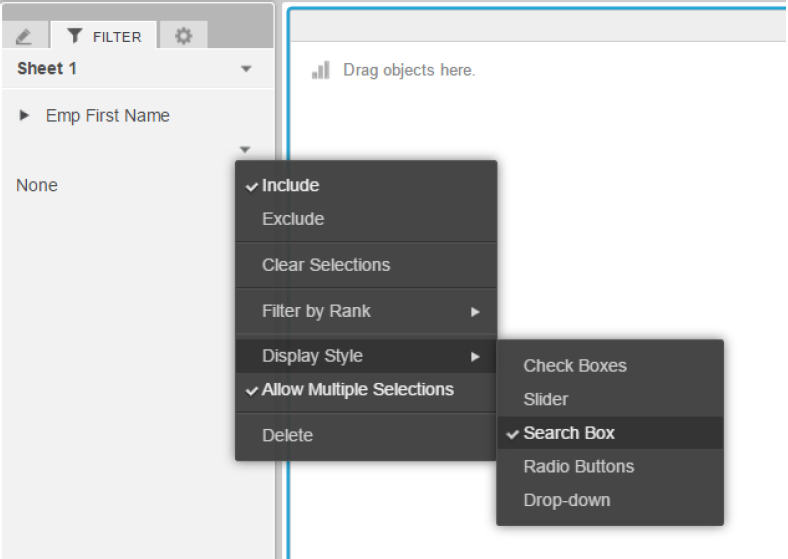Click the pencil edit tab icon
The width and height of the screenshot is (788, 559).
click(x=24, y=37)
